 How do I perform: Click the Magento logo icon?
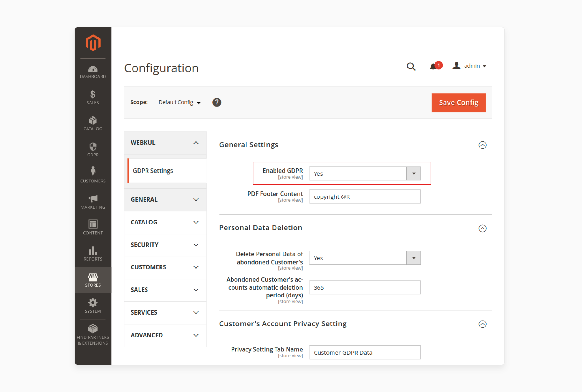click(93, 43)
